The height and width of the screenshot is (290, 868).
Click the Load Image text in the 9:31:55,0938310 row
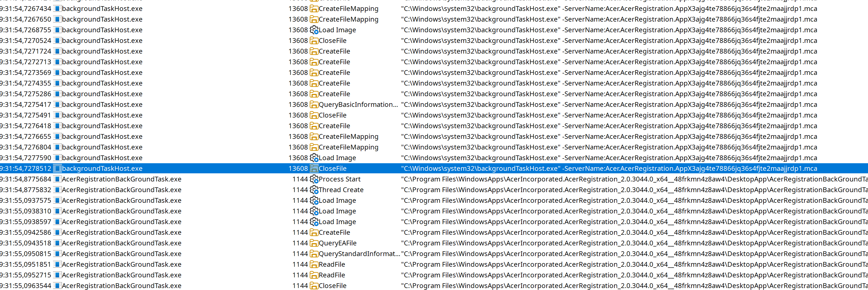coord(337,211)
